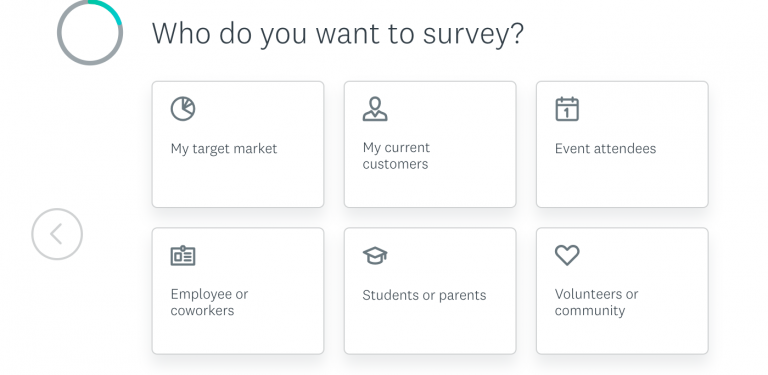Pick the Volunteers or community label
Image resolution: width=768 pixels, height=375 pixels.
point(596,302)
